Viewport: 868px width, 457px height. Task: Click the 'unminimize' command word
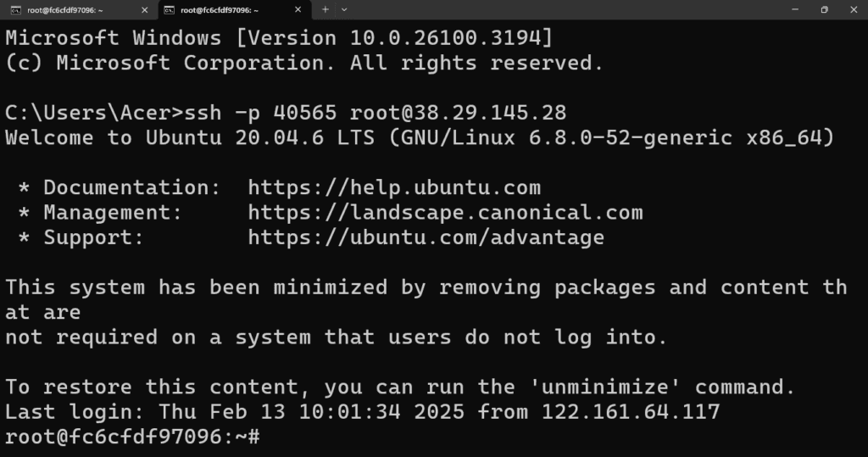point(605,387)
